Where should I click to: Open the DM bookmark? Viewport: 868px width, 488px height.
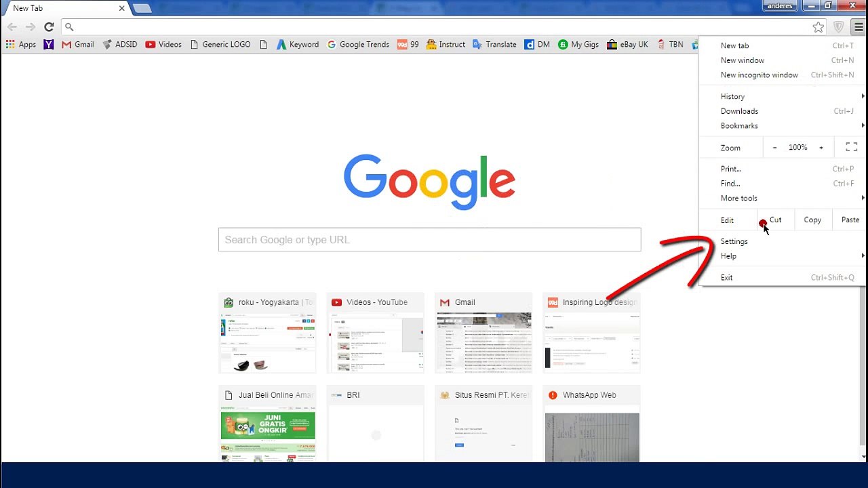pos(537,45)
